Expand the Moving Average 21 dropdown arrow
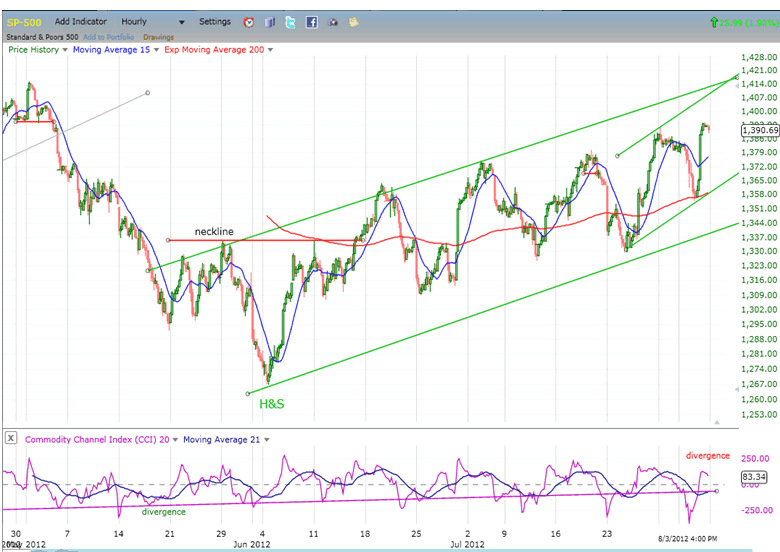The image size is (780, 552). tap(267, 440)
